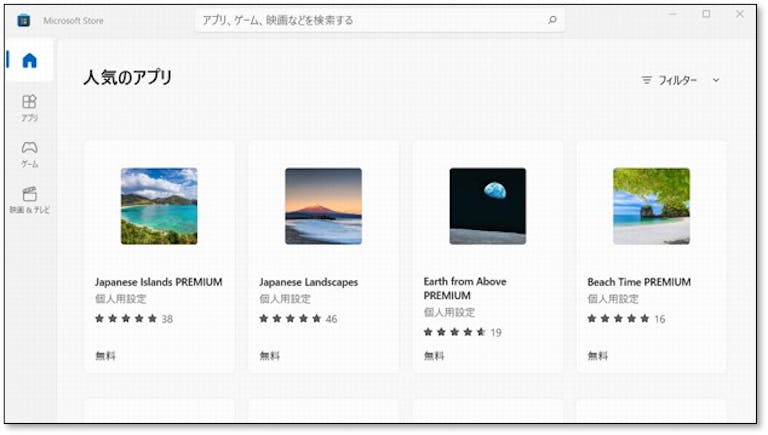Click the Japanese Islands PREMIUM title
This screenshot has width=768, height=435.
(159, 282)
